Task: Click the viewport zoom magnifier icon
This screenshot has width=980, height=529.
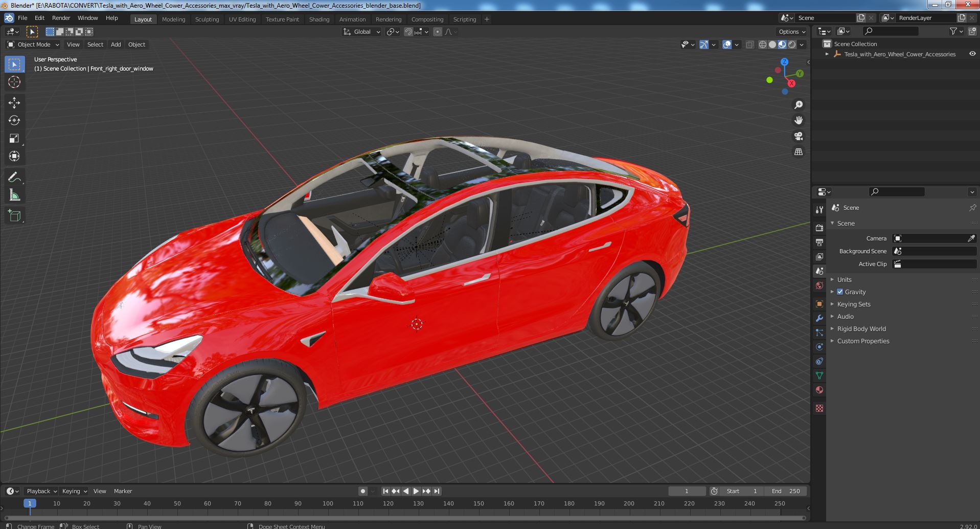Action: pyautogui.click(x=798, y=105)
